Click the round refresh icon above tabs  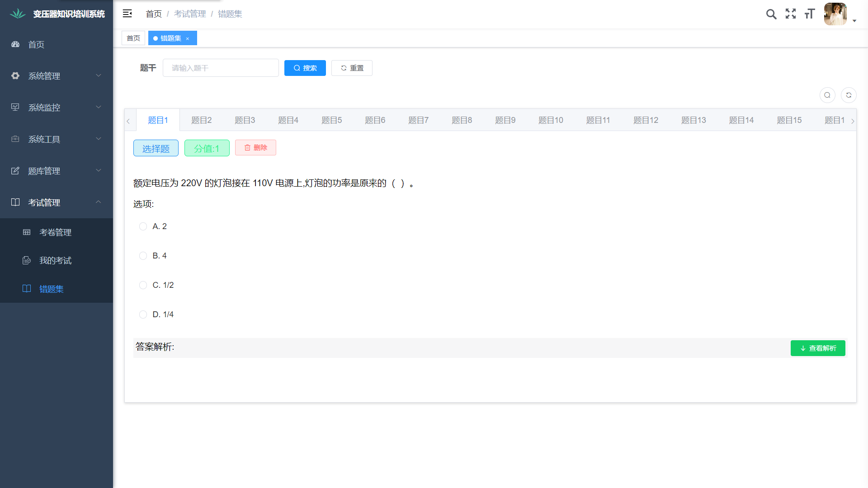849,95
